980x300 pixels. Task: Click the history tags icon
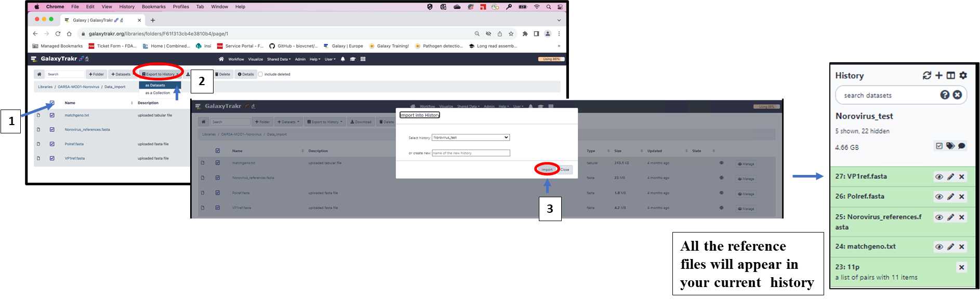coord(950,146)
